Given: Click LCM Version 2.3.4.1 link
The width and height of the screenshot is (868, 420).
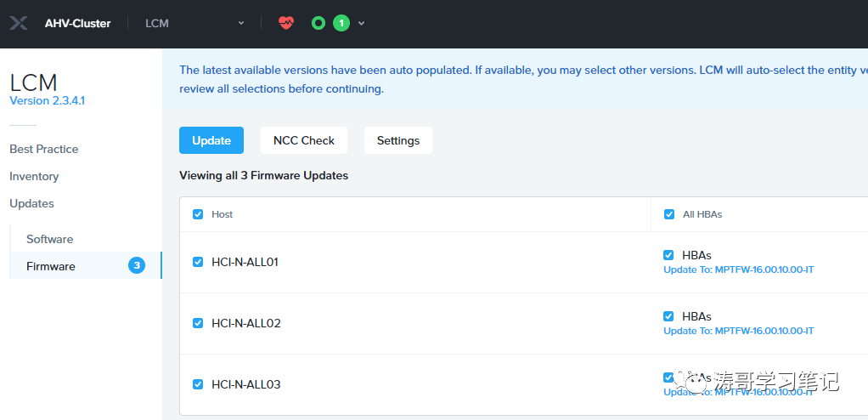Looking at the screenshot, I should (x=47, y=101).
